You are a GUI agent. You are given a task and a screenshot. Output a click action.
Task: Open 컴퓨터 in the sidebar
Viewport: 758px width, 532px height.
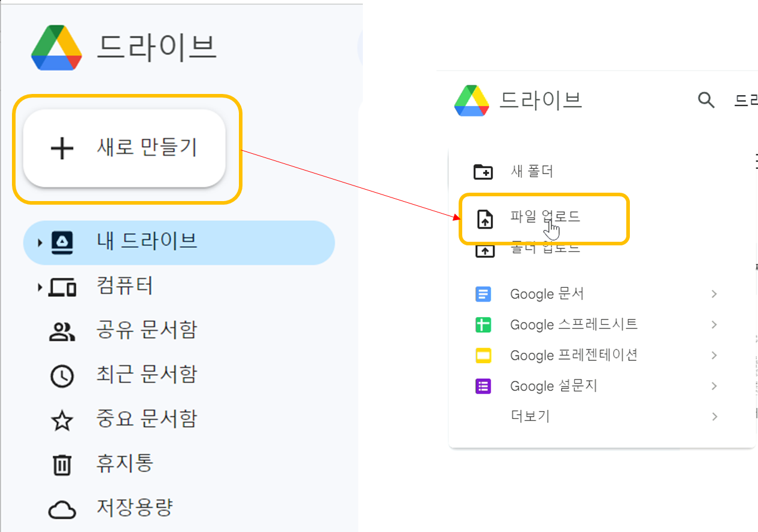coord(125,285)
